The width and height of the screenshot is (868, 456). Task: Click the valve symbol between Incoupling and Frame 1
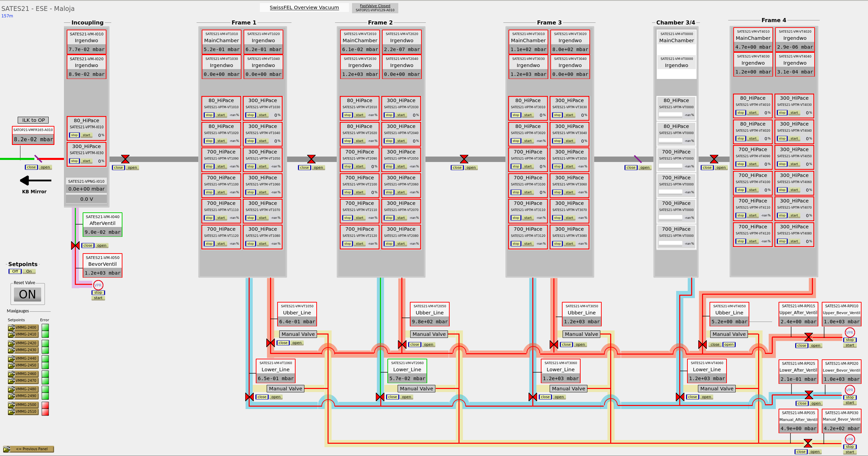(x=125, y=159)
